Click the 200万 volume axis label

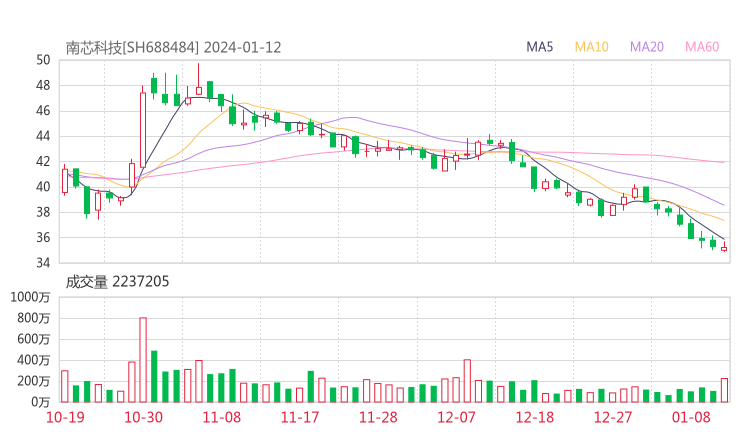coord(34,381)
